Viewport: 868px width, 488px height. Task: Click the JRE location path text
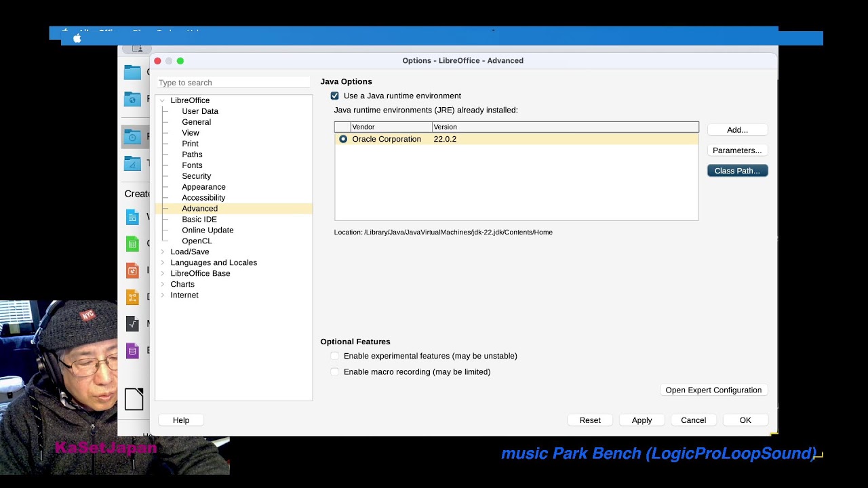(x=443, y=232)
